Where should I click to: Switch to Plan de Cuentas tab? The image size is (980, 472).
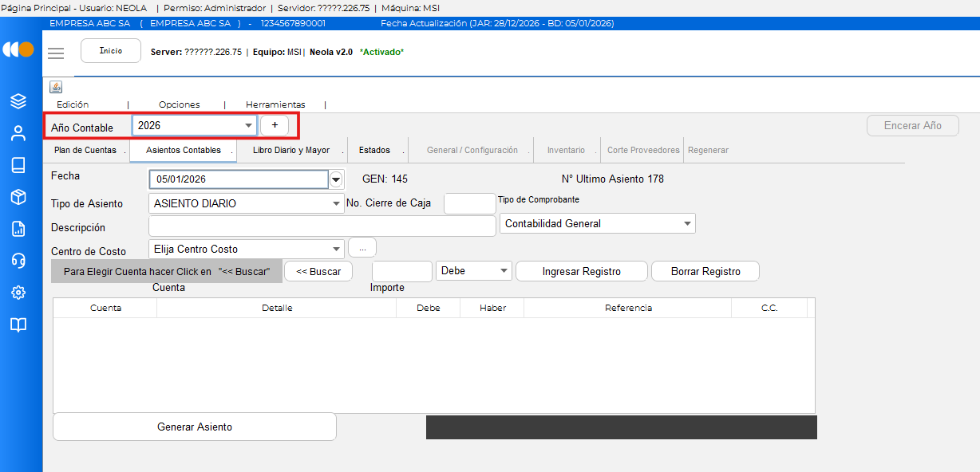pos(85,150)
